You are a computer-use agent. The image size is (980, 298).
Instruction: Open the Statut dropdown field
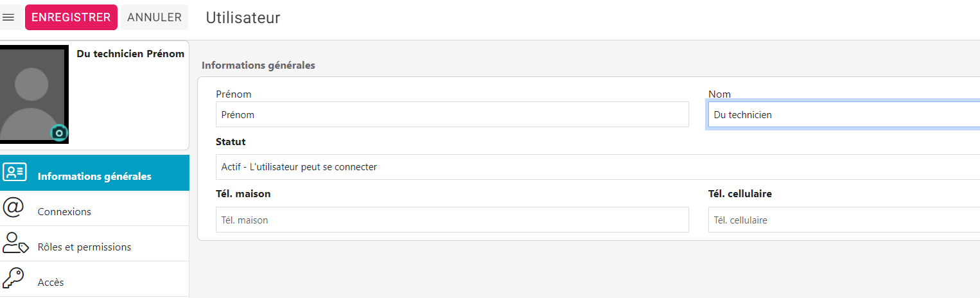click(x=598, y=167)
